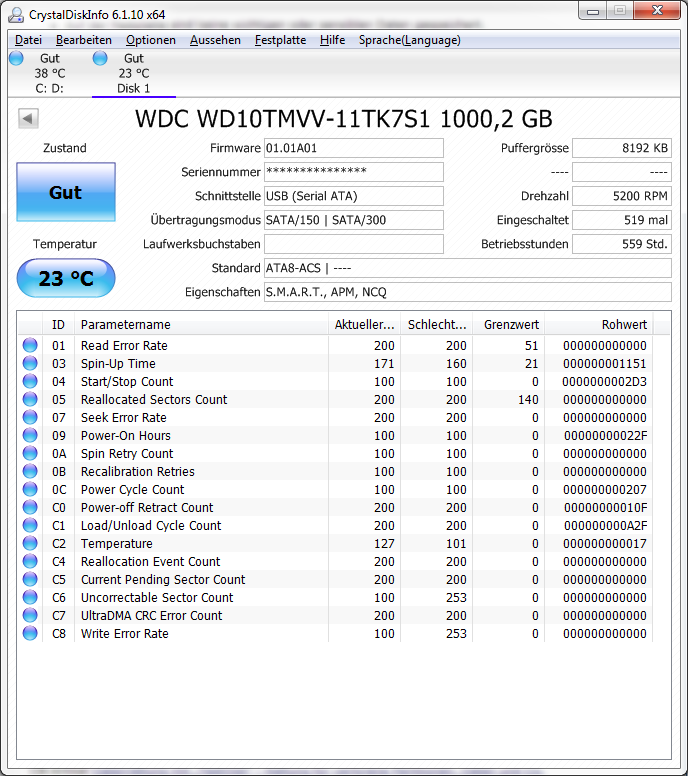Open the Festplatte menu
The image size is (688, 776).
[x=280, y=40]
